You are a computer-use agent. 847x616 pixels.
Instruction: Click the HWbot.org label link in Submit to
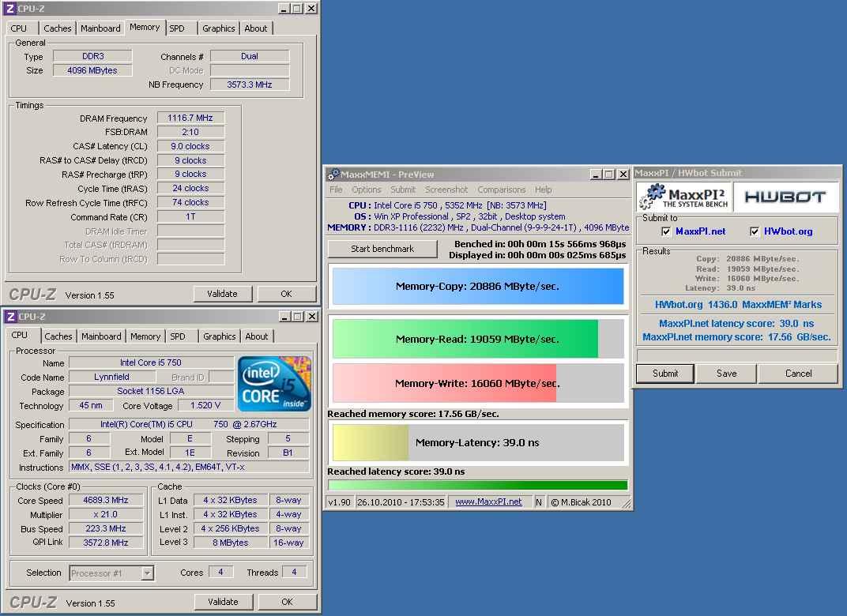click(x=788, y=231)
